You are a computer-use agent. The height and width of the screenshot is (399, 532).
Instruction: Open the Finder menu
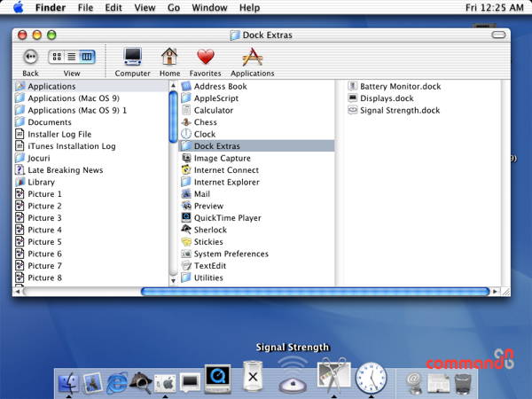[51, 7]
